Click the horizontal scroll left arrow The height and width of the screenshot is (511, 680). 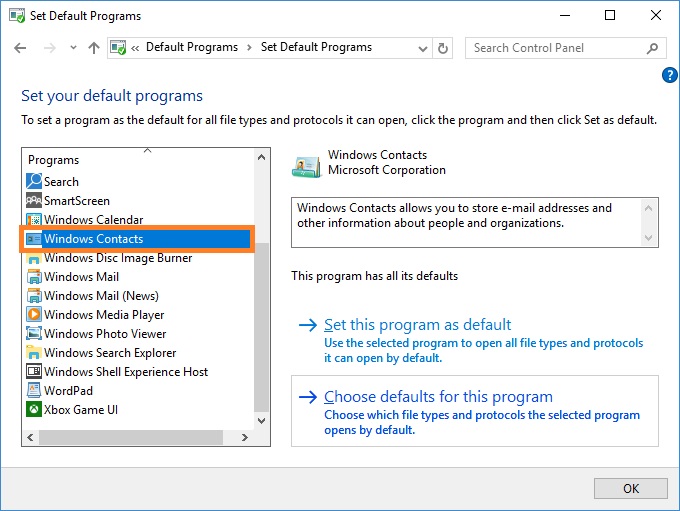pyautogui.click(x=30, y=437)
